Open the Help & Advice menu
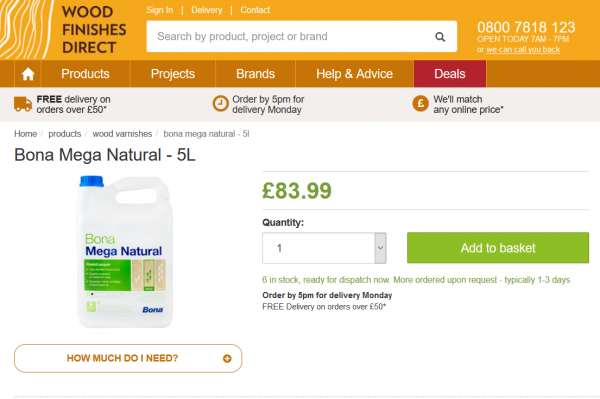This screenshot has width=600, height=399. (x=354, y=74)
